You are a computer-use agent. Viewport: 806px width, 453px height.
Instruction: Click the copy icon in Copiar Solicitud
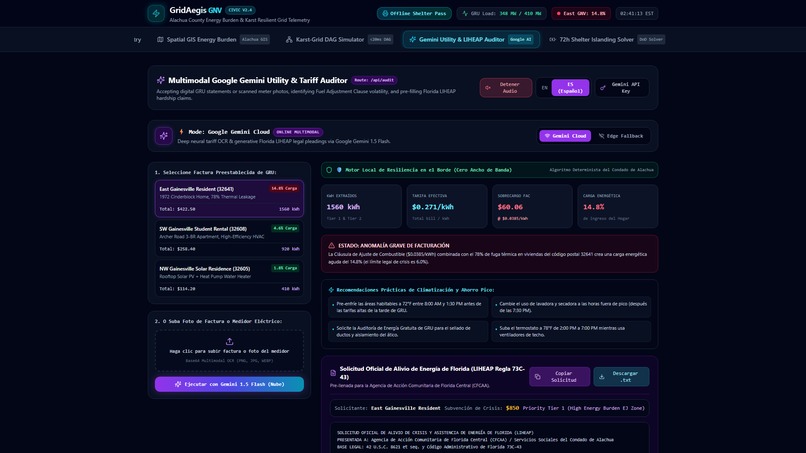538,377
